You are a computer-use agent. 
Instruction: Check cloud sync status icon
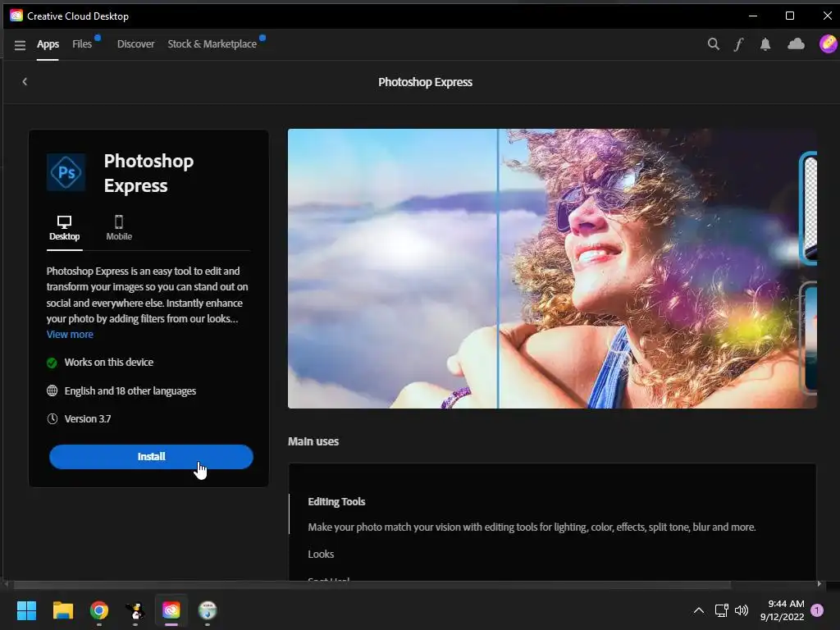tap(796, 44)
